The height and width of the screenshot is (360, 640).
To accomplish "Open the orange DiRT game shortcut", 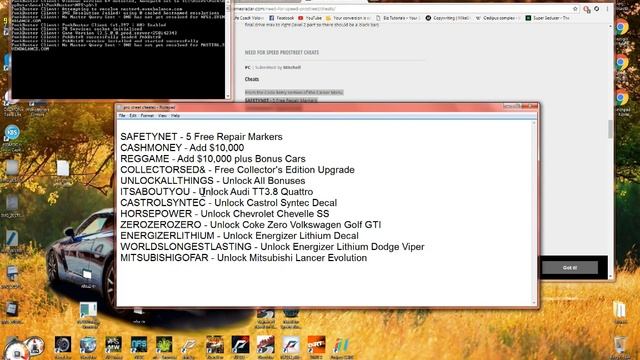I will pos(316,345).
